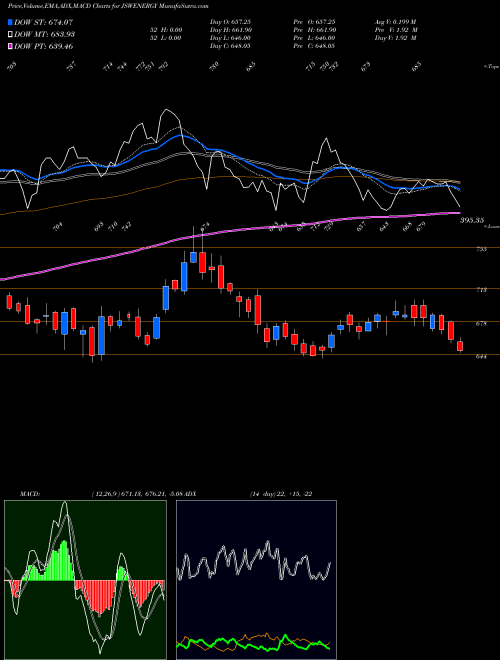Click the 'Pre O: 657.25' value
Viewport: 500px width, 660px height.
click(314, 21)
